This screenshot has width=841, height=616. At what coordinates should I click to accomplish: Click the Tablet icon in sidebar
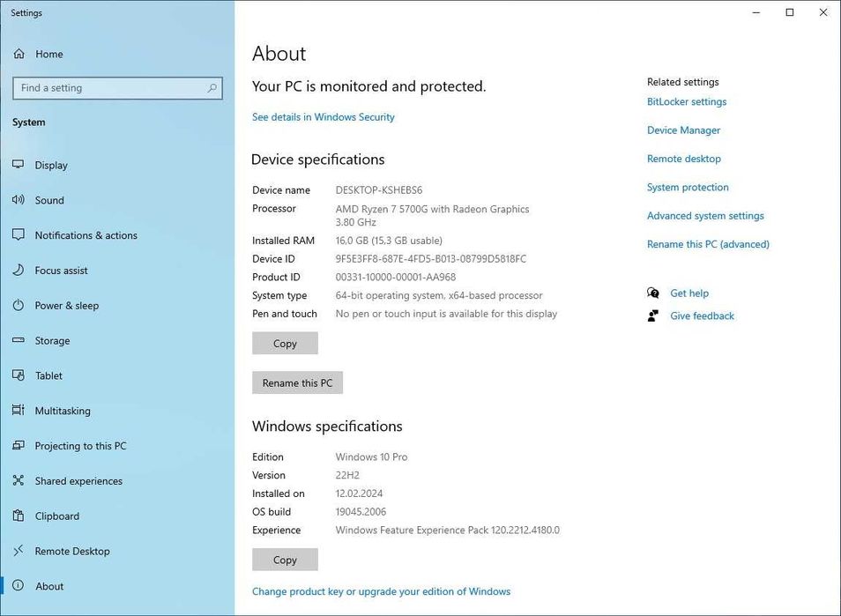tap(19, 375)
